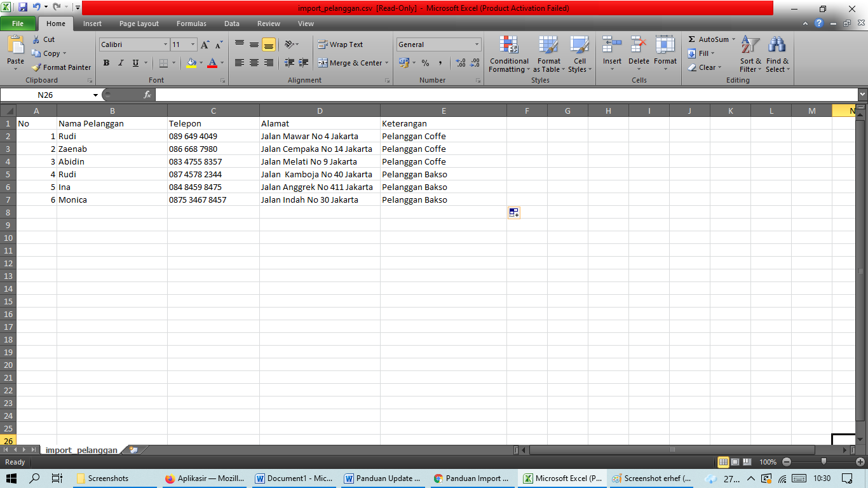Open Find & Select menu
The height and width of the screenshot is (488, 868).
[777, 54]
